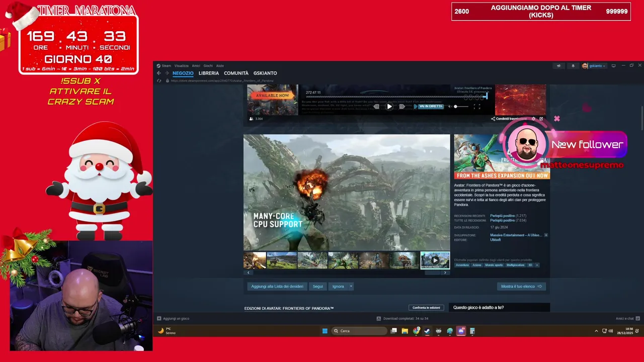Click the Avventura tag
The height and width of the screenshot is (362, 644).
point(462,265)
